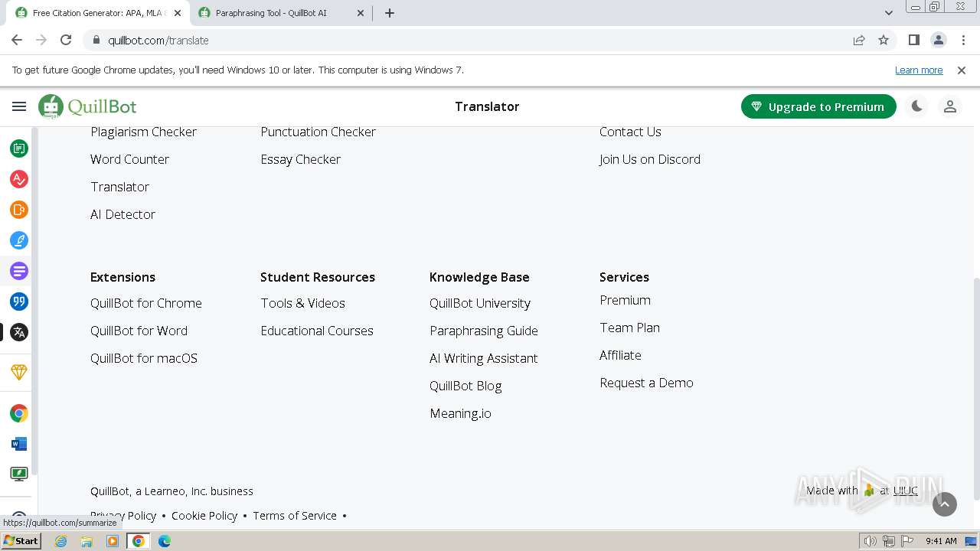The width and height of the screenshot is (980, 551).
Task: Open the hamburger navigation menu
Action: point(19,106)
